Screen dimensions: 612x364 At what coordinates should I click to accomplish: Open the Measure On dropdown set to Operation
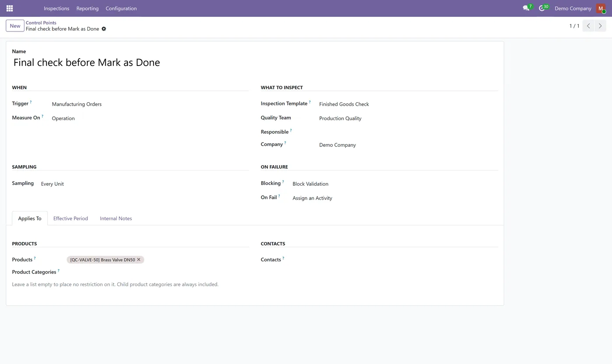150,118
